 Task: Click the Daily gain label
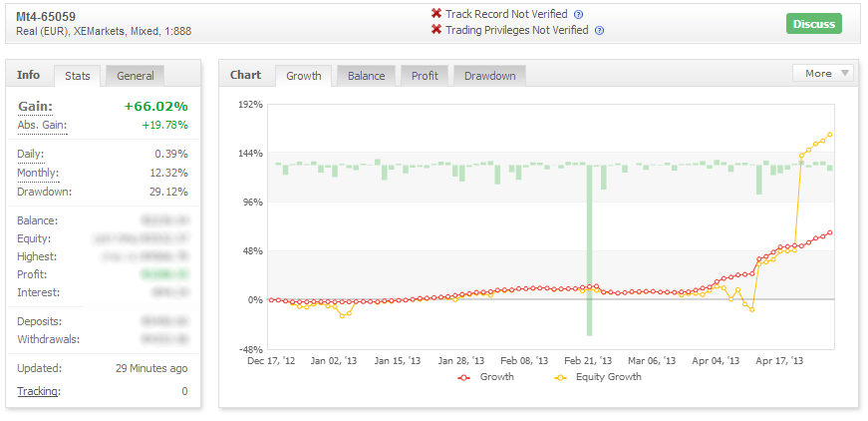(31, 154)
